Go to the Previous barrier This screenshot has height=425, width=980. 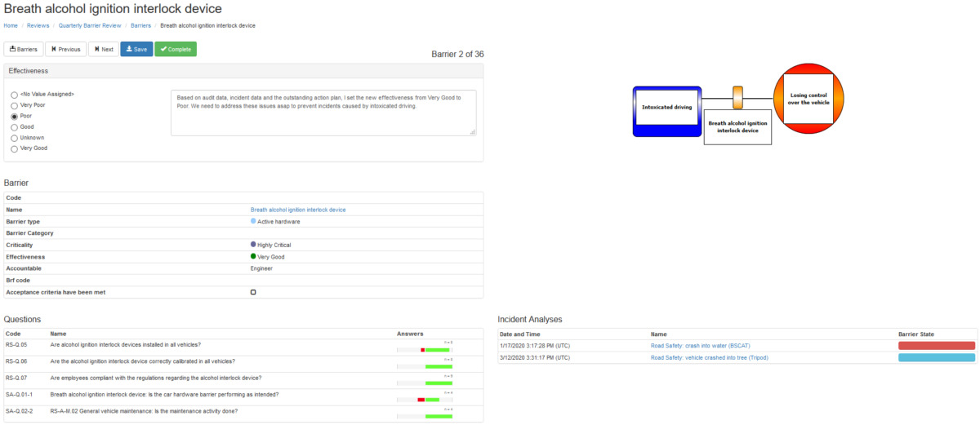tap(65, 49)
